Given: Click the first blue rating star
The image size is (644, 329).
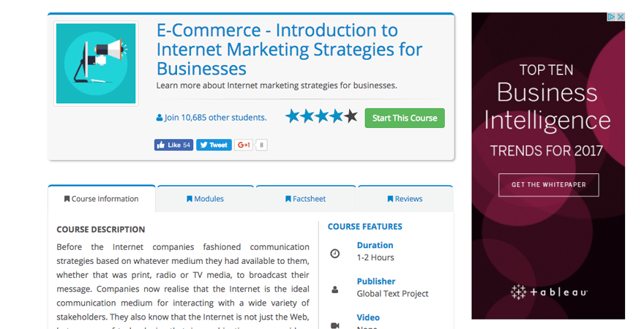Looking at the screenshot, I should (x=293, y=116).
